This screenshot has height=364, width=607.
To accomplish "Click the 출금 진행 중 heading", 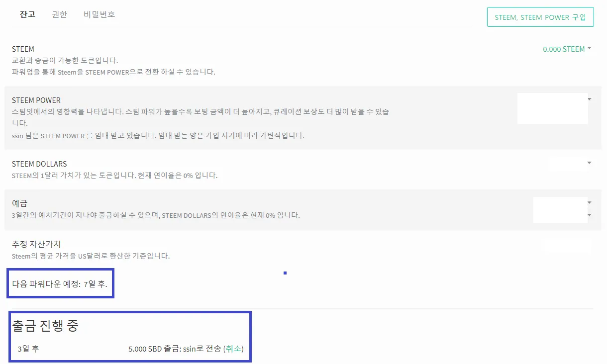I will 45,326.
